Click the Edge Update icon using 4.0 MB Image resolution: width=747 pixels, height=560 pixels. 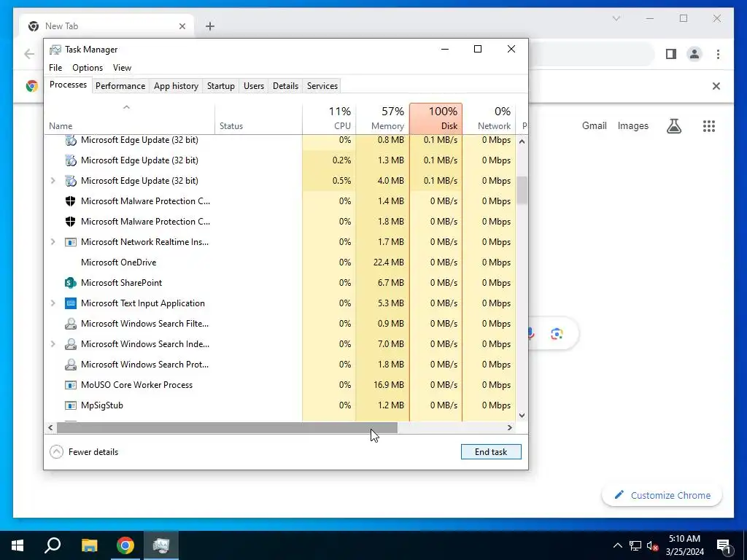pos(71,181)
